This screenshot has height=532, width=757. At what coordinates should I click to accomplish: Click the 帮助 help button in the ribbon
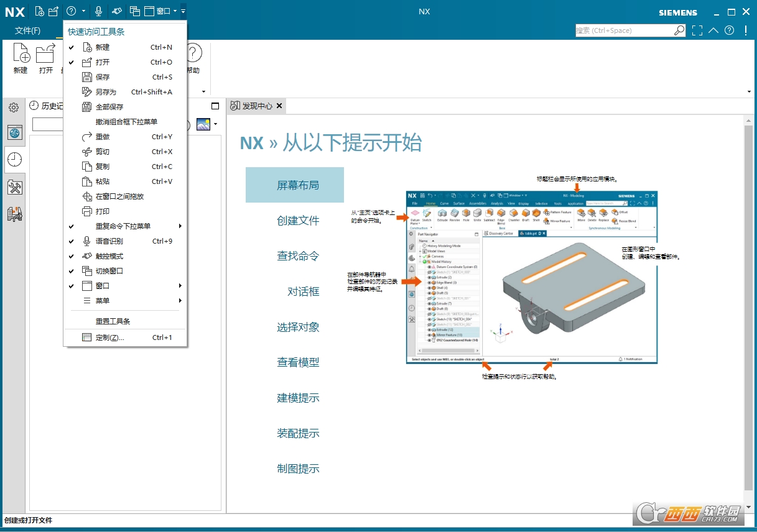pos(193,59)
